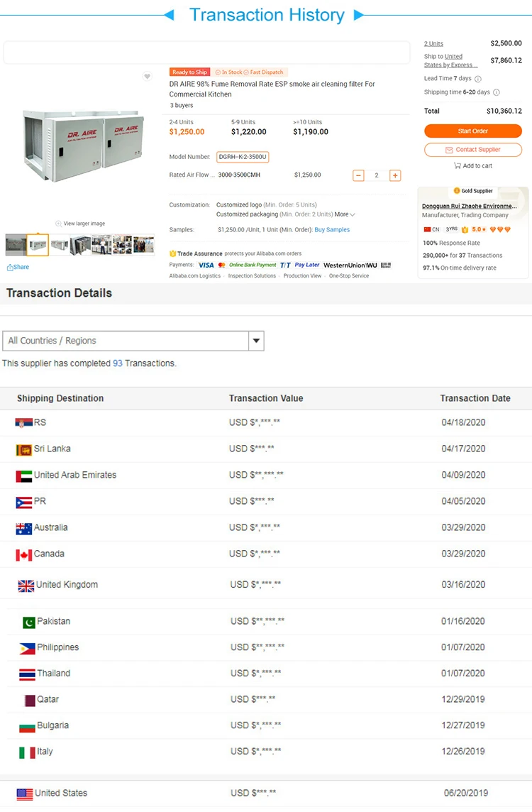Viewport: 532px width, 812px height.
Task: Select the fourth thumbnail with open filter unit
Action: click(80, 244)
